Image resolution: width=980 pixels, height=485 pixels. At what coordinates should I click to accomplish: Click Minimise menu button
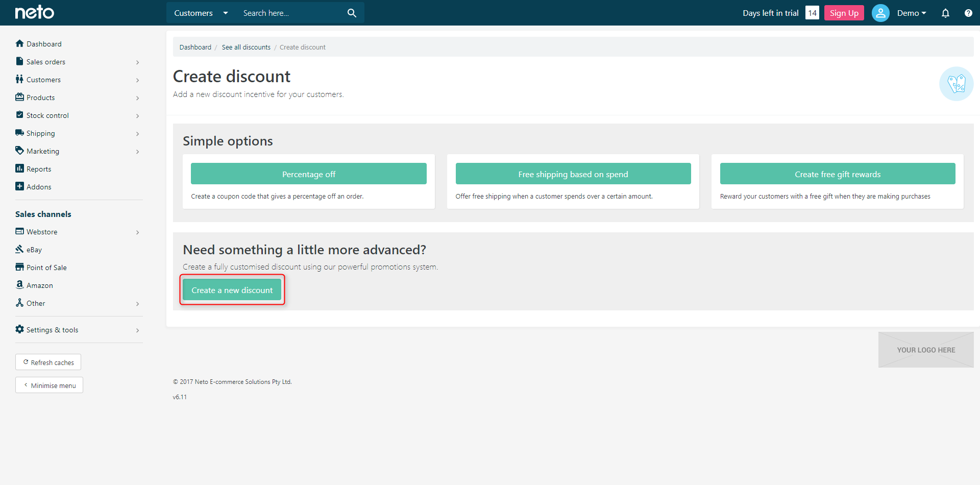(50, 385)
